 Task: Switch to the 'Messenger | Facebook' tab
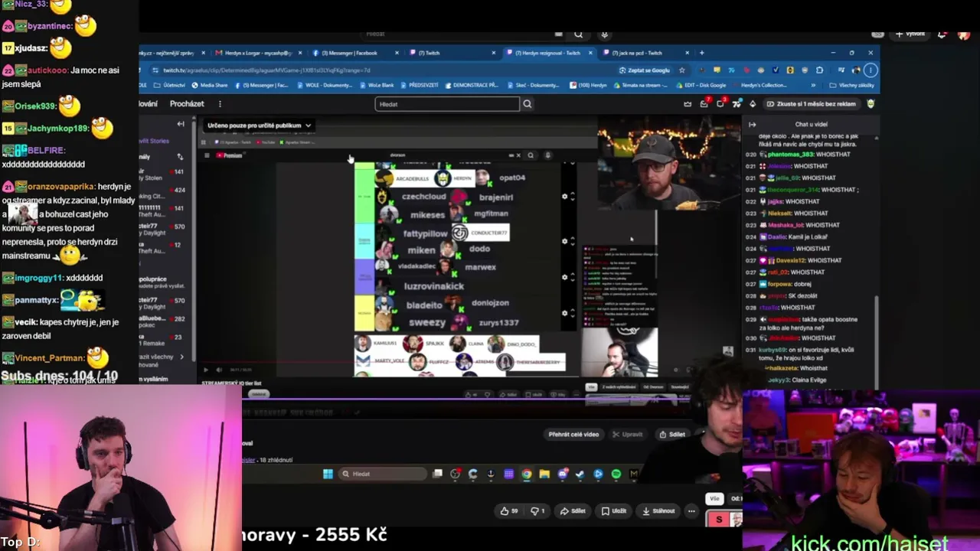(x=355, y=53)
